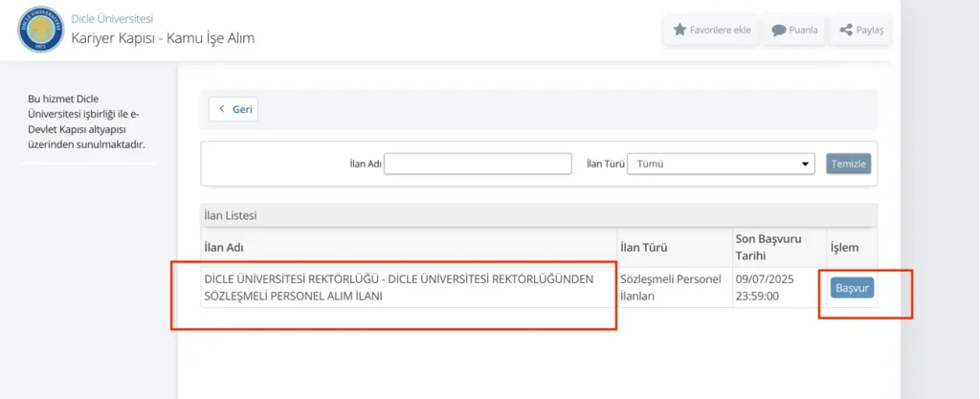Click the back chevron in Geri

pos(222,109)
